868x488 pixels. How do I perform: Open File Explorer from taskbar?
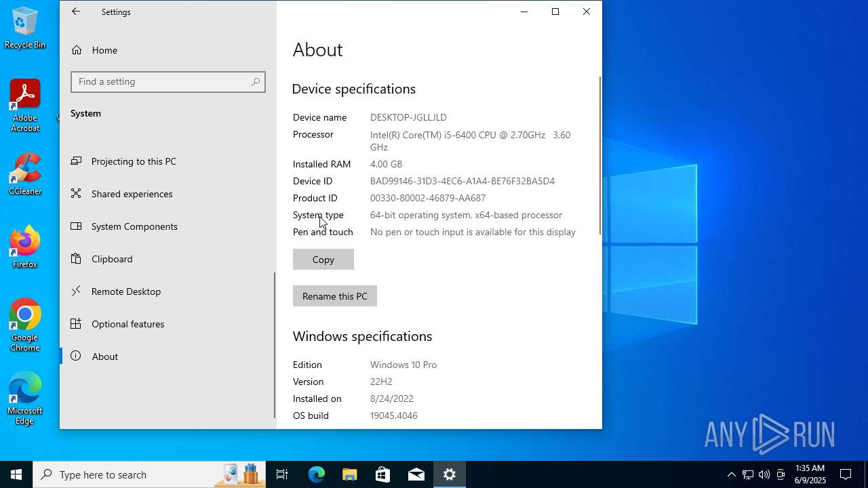point(350,474)
